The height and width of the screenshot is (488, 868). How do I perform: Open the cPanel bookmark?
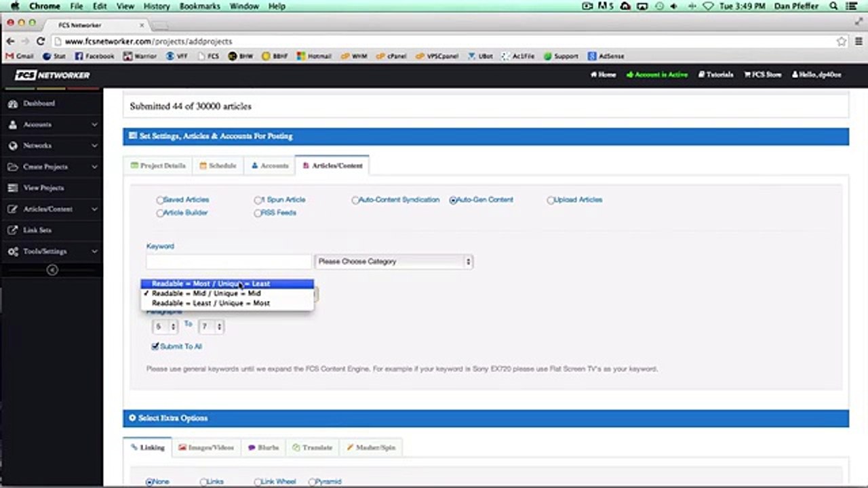pyautogui.click(x=391, y=56)
